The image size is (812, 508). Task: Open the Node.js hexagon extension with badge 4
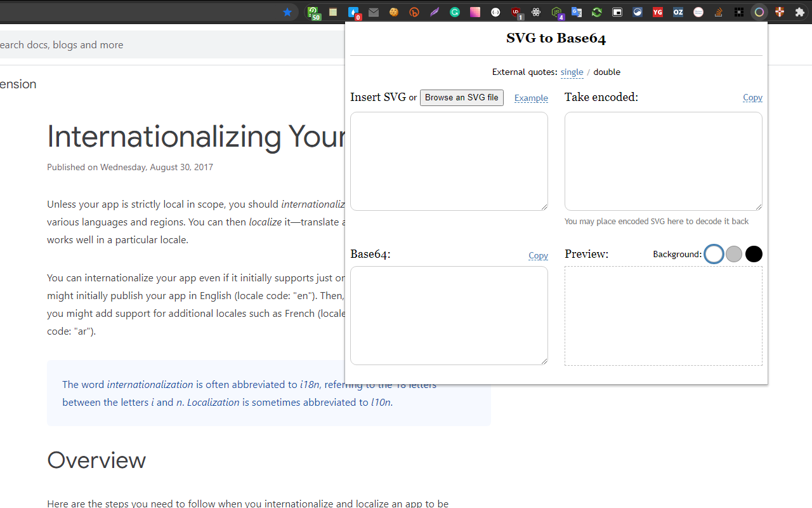(x=557, y=13)
